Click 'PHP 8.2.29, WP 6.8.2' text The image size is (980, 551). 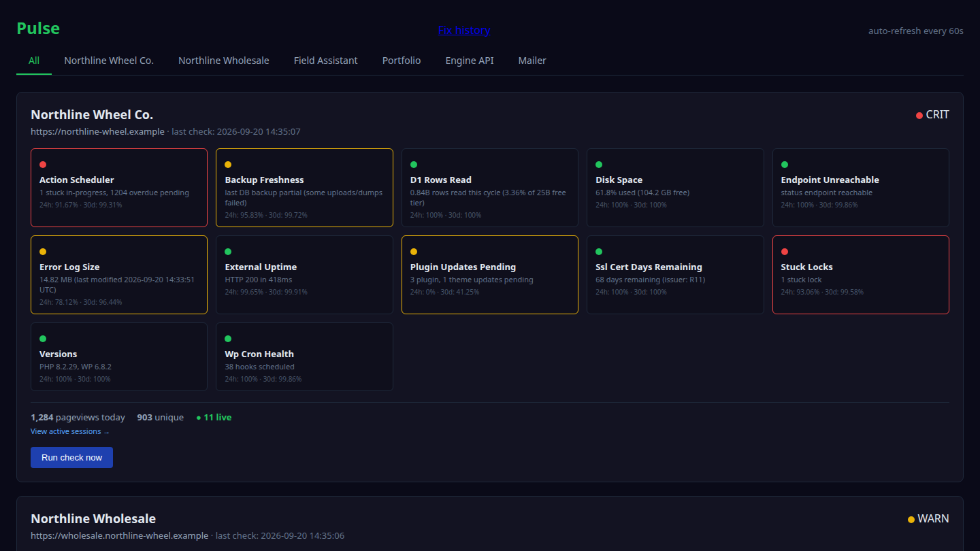pos(75,367)
